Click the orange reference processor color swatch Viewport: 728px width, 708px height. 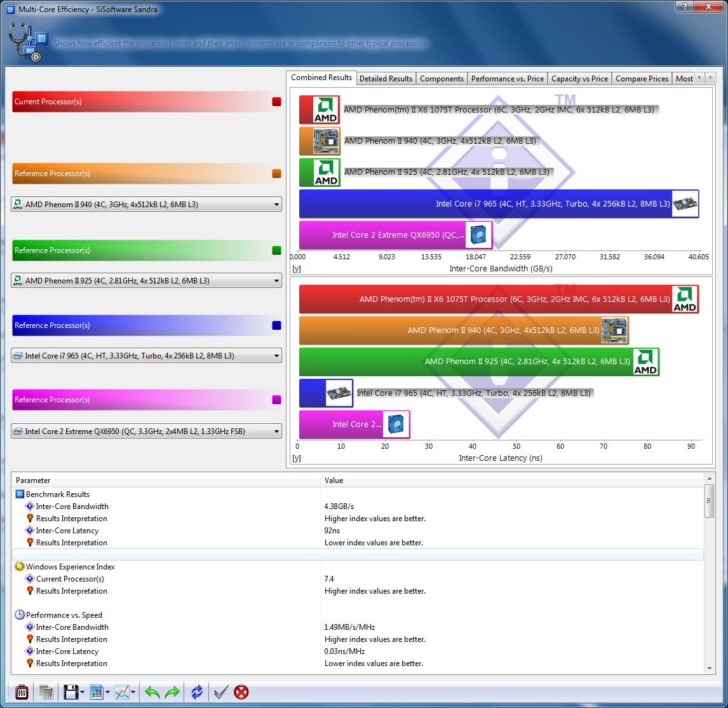[x=276, y=174]
